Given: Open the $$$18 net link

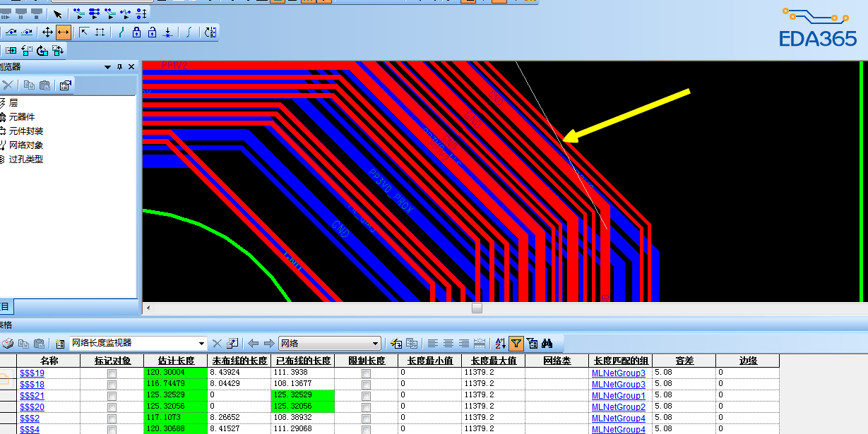Looking at the screenshot, I should click(32, 384).
